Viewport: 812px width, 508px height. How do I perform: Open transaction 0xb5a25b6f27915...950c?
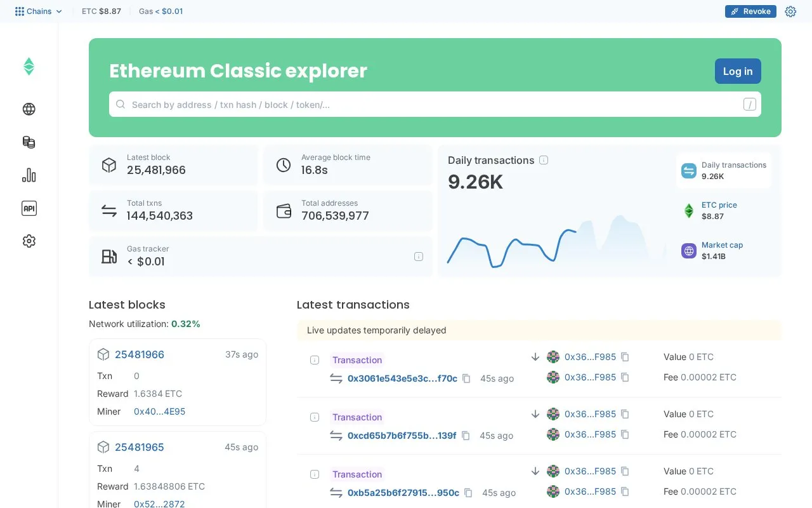point(403,493)
